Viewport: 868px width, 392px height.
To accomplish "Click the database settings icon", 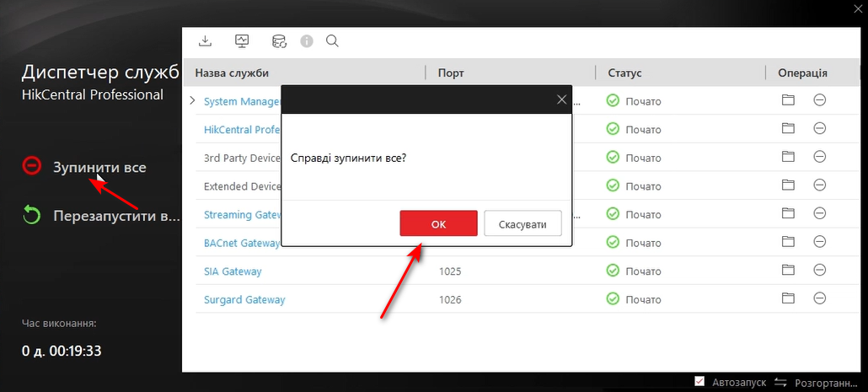I will (x=279, y=40).
